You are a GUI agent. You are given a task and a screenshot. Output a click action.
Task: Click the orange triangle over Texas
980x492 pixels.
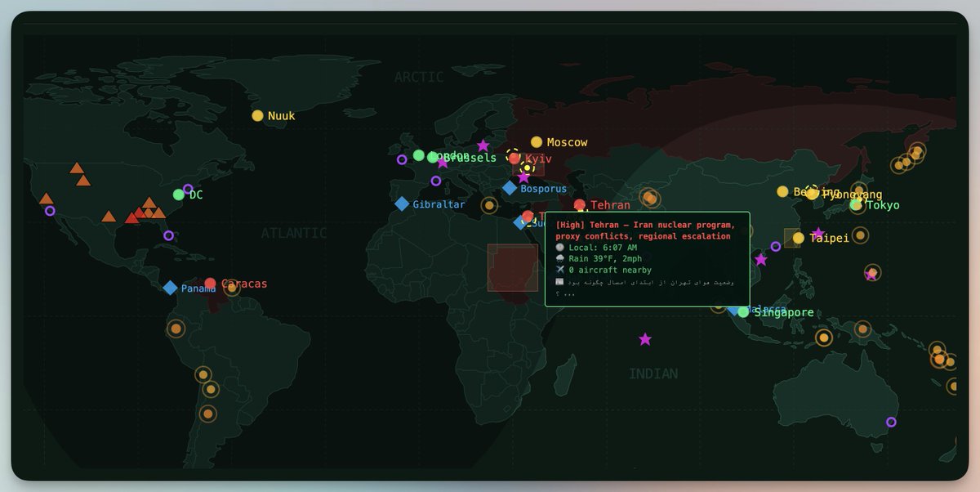109,217
